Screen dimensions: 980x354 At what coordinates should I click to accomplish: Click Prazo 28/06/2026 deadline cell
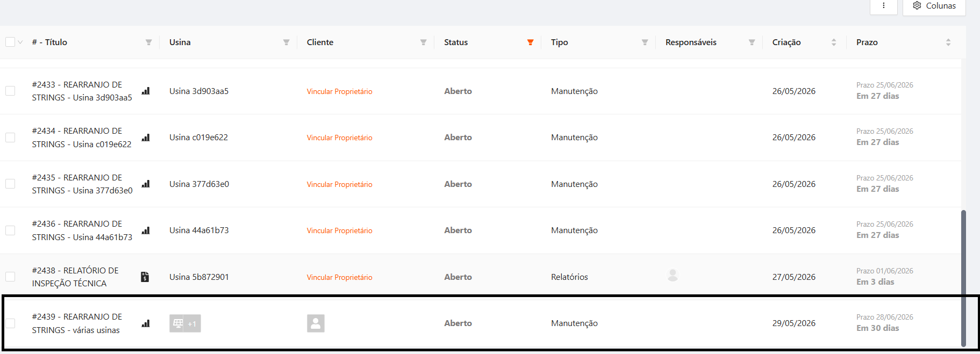885,323
